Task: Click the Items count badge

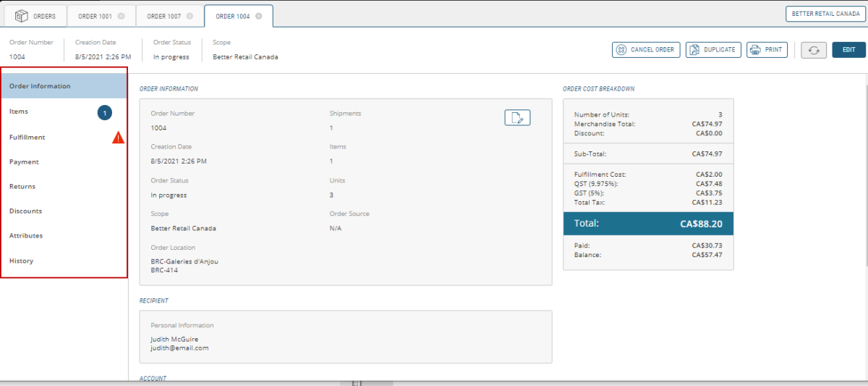Action: tap(105, 112)
